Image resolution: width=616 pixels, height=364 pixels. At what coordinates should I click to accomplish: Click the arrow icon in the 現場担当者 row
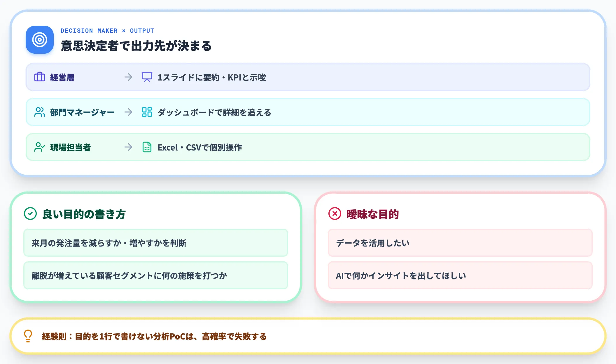coord(128,147)
